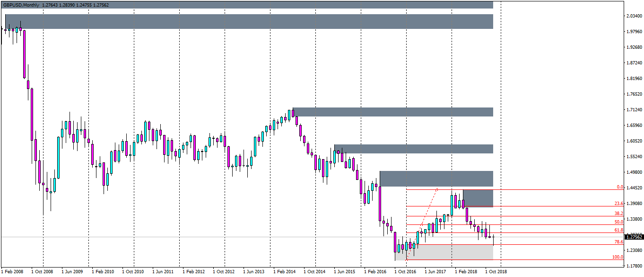Click the 1 Oct 2016 date label
This screenshot has height=277, width=644.
click(x=405, y=272)
